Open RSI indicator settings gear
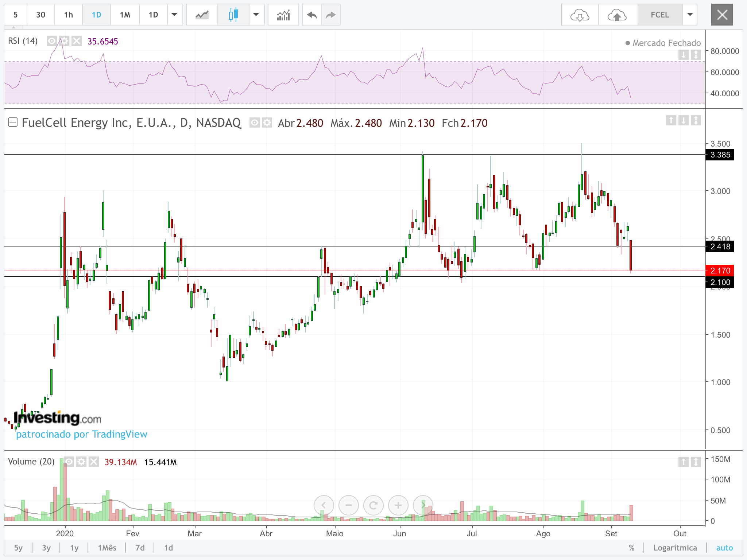Viewport: 747px width, 560px height. point(64,41)
